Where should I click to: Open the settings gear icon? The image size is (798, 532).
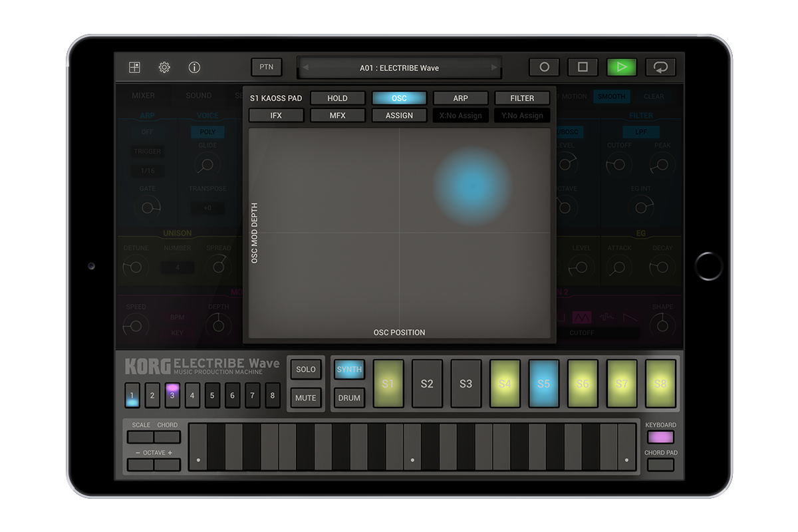pos(164,67)
